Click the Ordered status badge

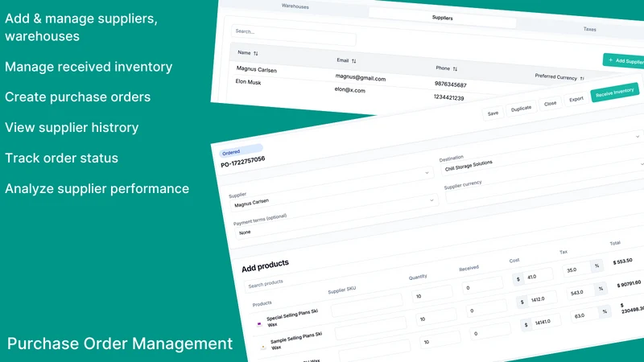(x=241, y=150)
